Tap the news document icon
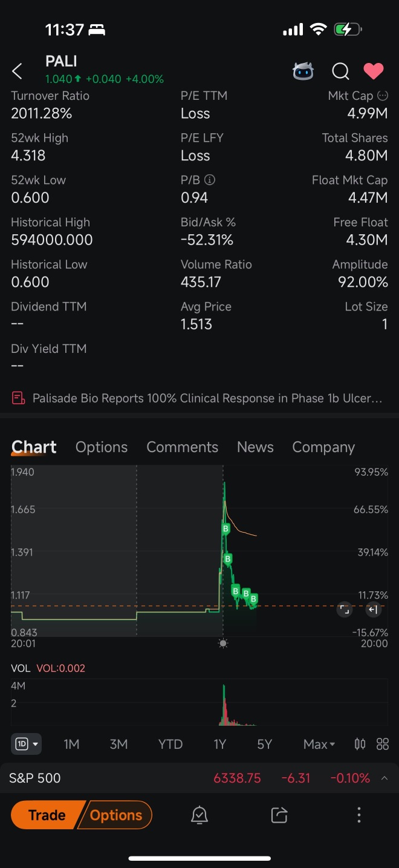Image resolution: width=399 pixels, height=868 pixels. [x=18, y=398]
